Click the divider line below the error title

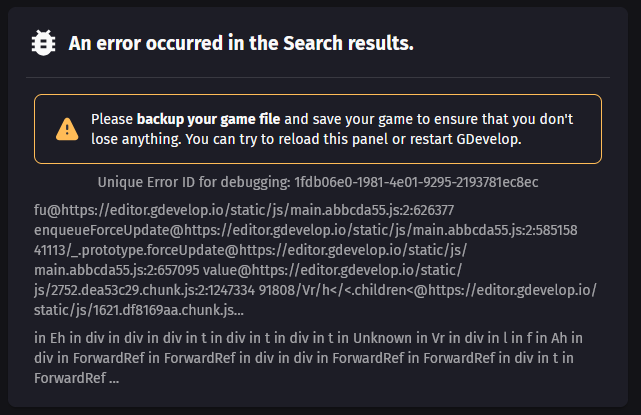318,77
